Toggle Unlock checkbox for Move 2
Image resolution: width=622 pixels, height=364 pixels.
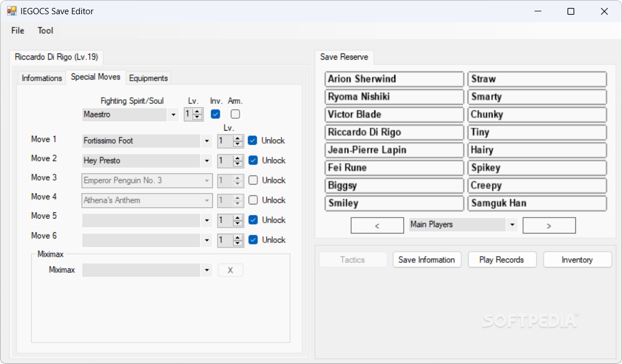coord(253,160)
